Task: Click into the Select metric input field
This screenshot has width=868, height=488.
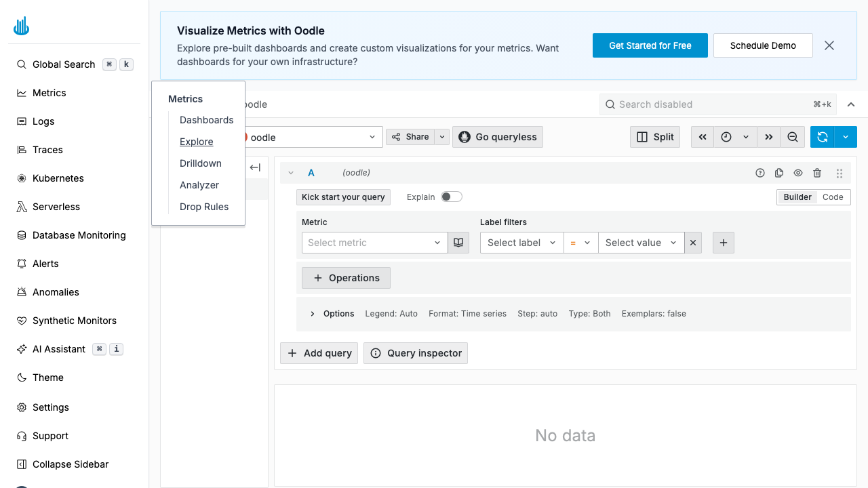Action: tap(370, 242)
